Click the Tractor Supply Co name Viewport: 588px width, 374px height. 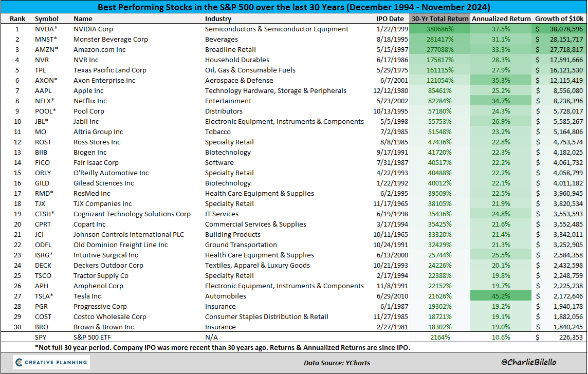101,275
